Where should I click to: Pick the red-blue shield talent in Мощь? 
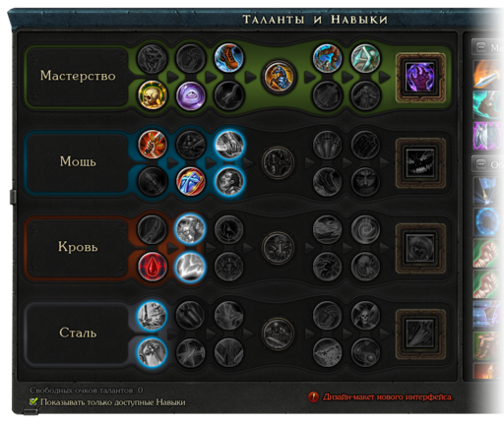click(x=191, y=181)
